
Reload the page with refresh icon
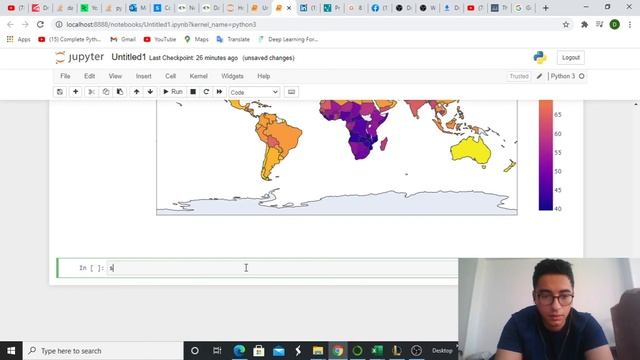pyautogui.click(x=40, y=24)
